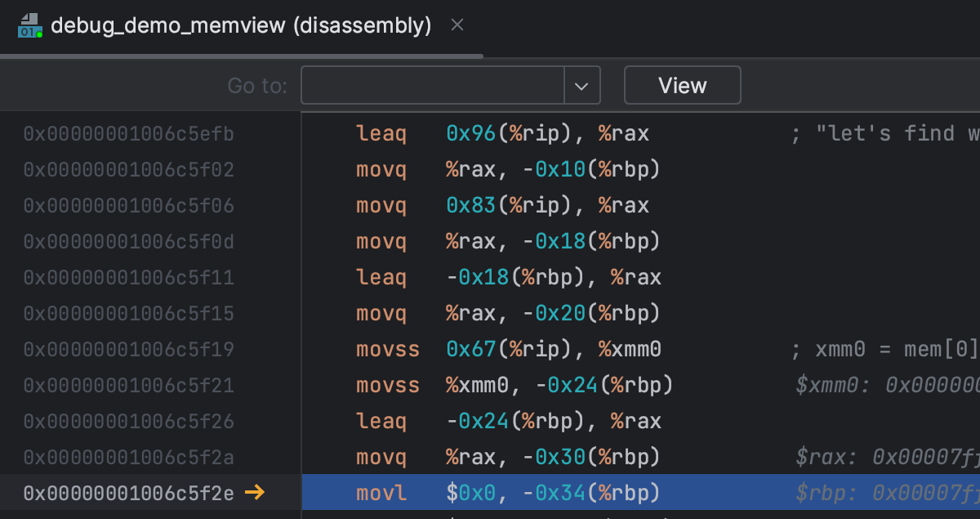The height and width of the screenshot is (519, 980).
Task: Select the debug_demo_memview (disassembly) tab
Action: (240, 26)
